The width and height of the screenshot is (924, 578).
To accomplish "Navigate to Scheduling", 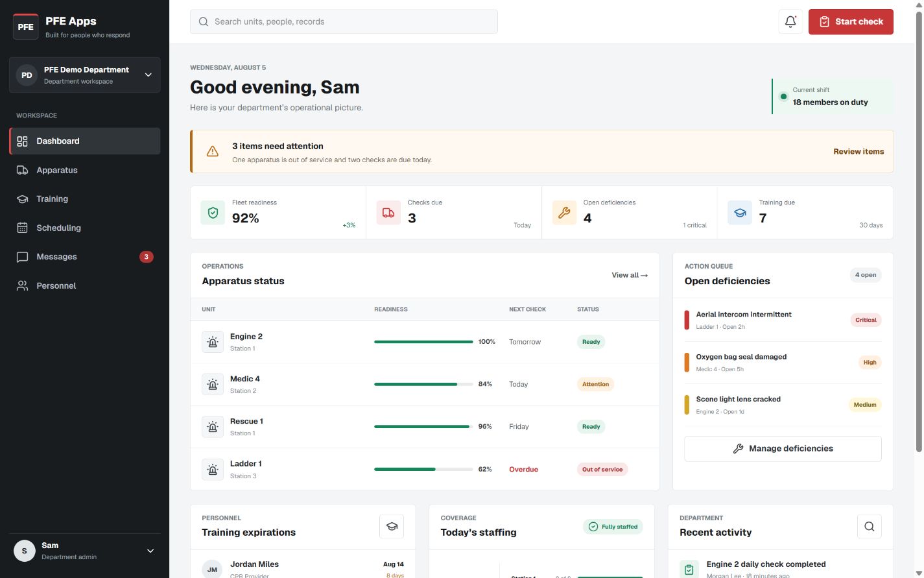I will pyautogui.click(x=85, y=228).
